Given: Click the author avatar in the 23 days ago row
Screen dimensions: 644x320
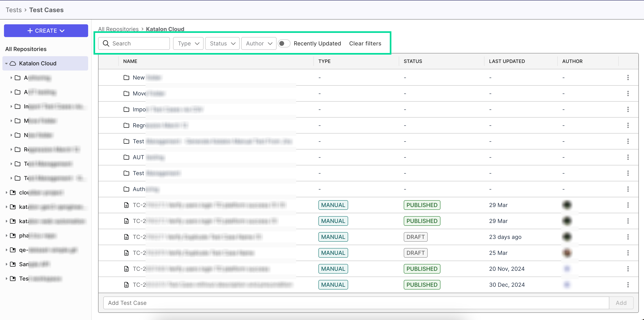Looking at the screenshot, I should click(x=567, y=237).
